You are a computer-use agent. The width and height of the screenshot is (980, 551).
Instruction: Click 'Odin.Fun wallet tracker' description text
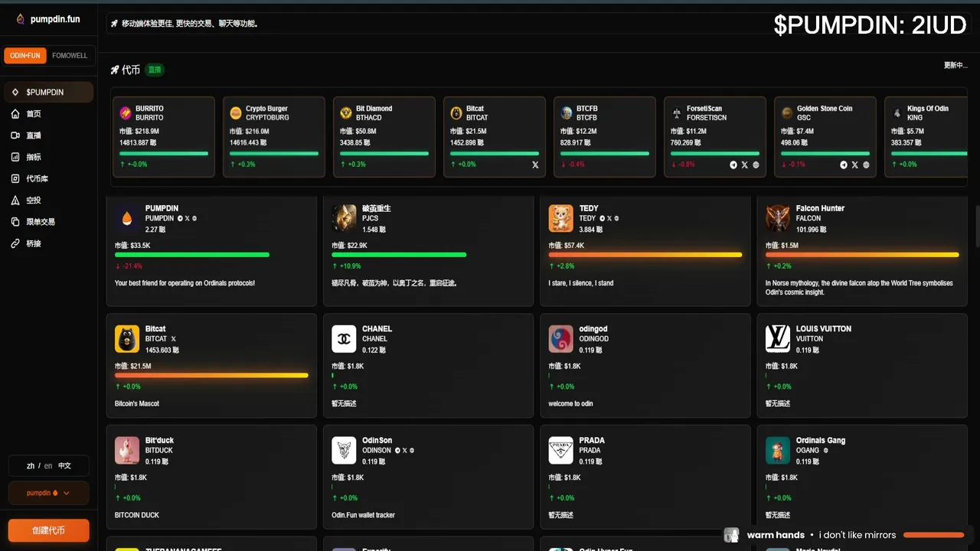click(x=364, y=515)
